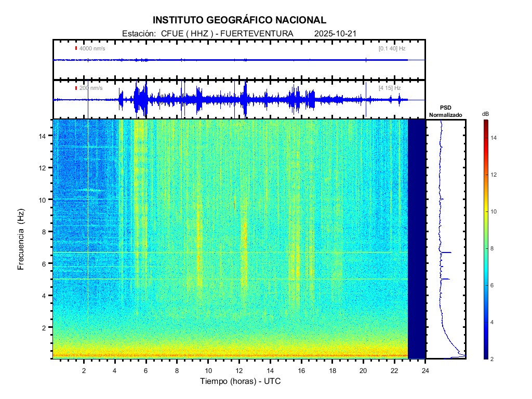Click the dark blue bottom of the colorbar

click(485, 355)
